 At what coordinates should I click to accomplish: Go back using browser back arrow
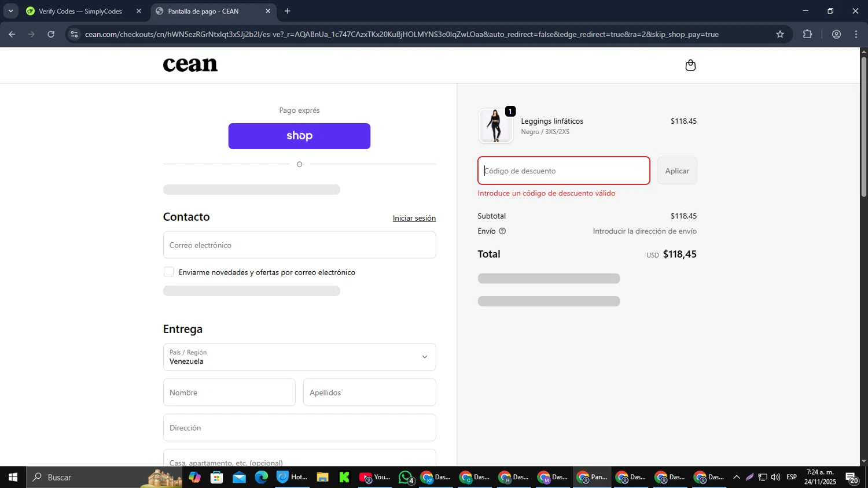pos(12,35)
